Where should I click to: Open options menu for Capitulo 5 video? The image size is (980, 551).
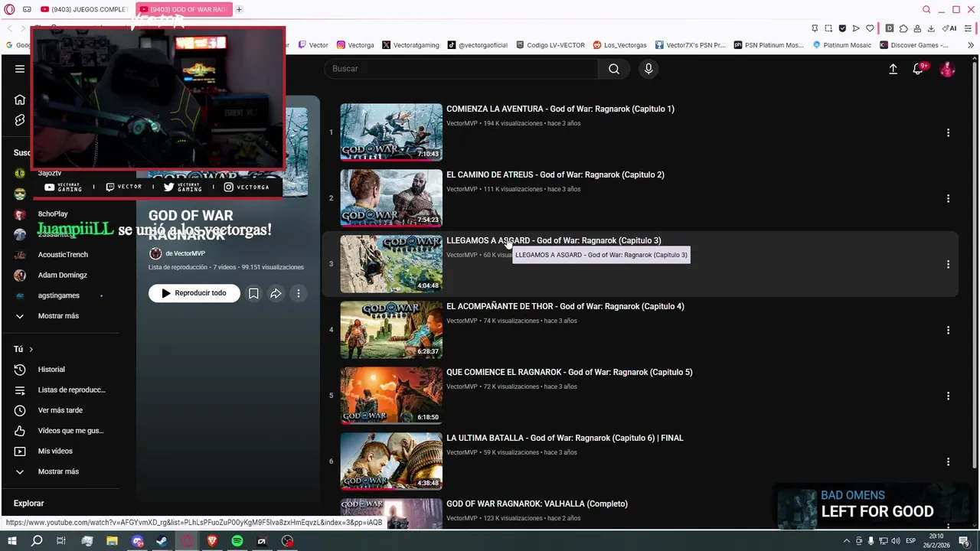pos(948,396)
